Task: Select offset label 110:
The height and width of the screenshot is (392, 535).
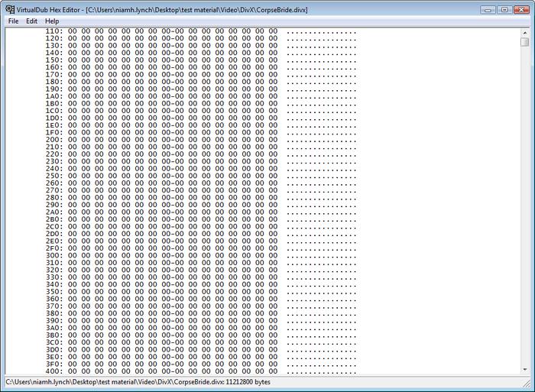Action: pos(54,31)
